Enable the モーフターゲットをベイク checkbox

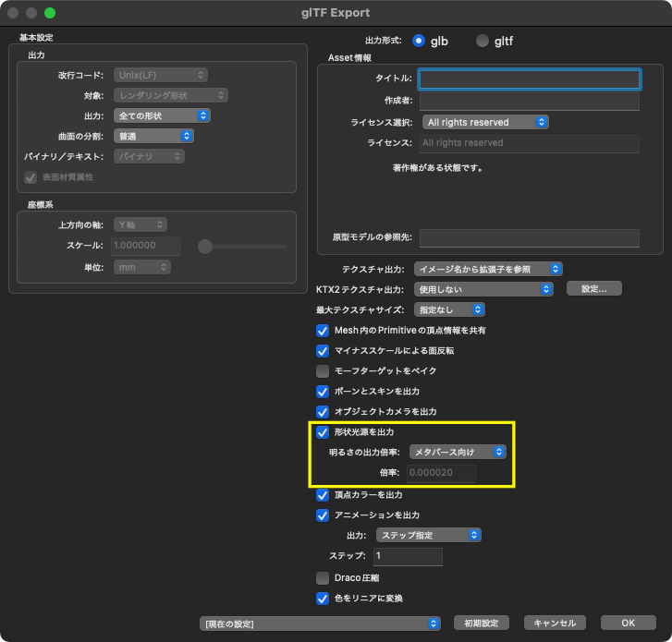point(323,371)
